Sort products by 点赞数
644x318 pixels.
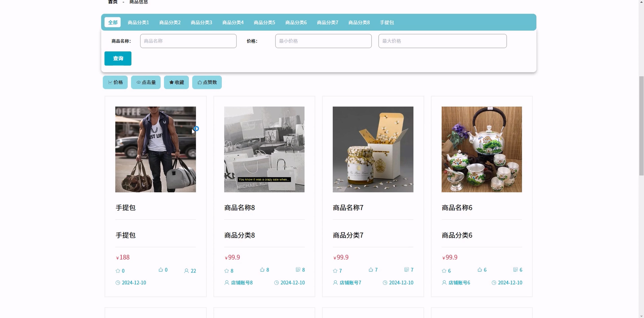[x=207, y=82]
